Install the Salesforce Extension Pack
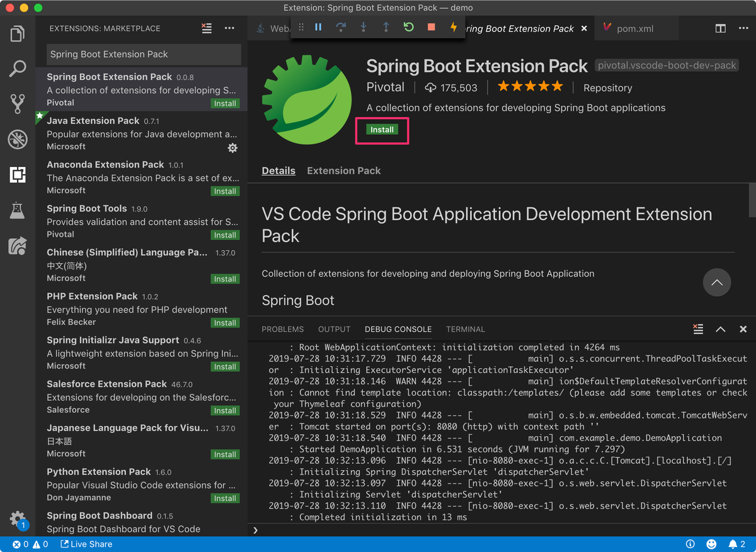This screenshot has height=552, width=756. [225, 410]
